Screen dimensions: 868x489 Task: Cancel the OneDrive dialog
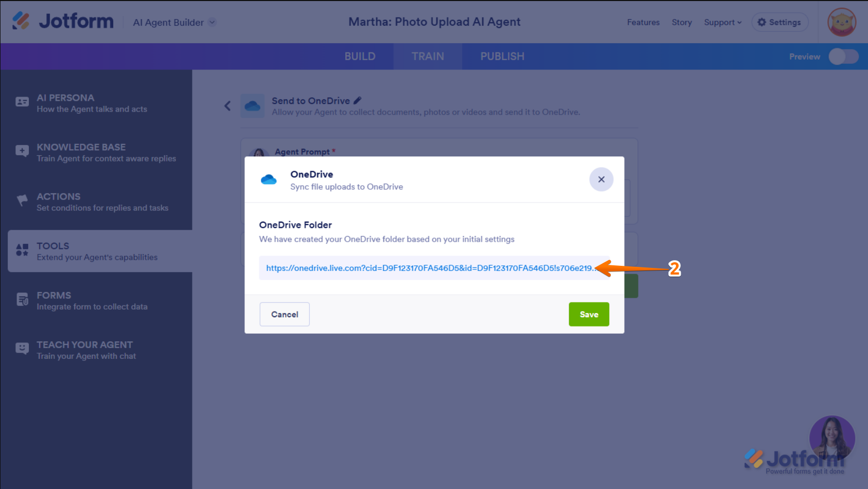point(285,314)
